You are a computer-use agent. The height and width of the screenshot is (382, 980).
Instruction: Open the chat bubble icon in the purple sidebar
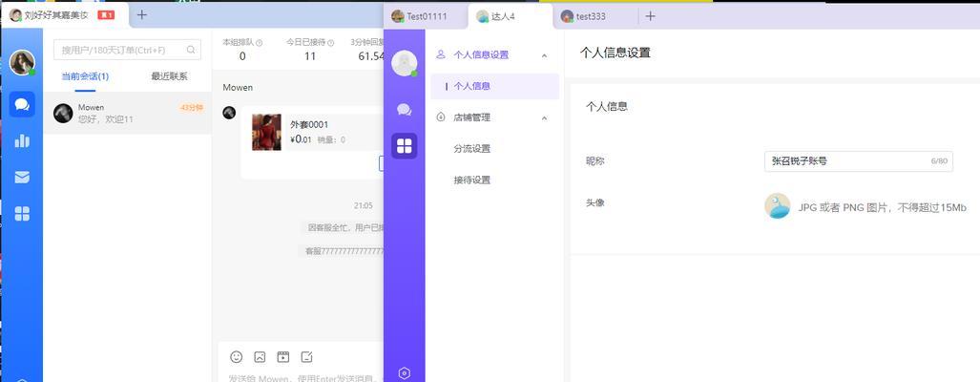pyautogui.click(x=405, y=110)
